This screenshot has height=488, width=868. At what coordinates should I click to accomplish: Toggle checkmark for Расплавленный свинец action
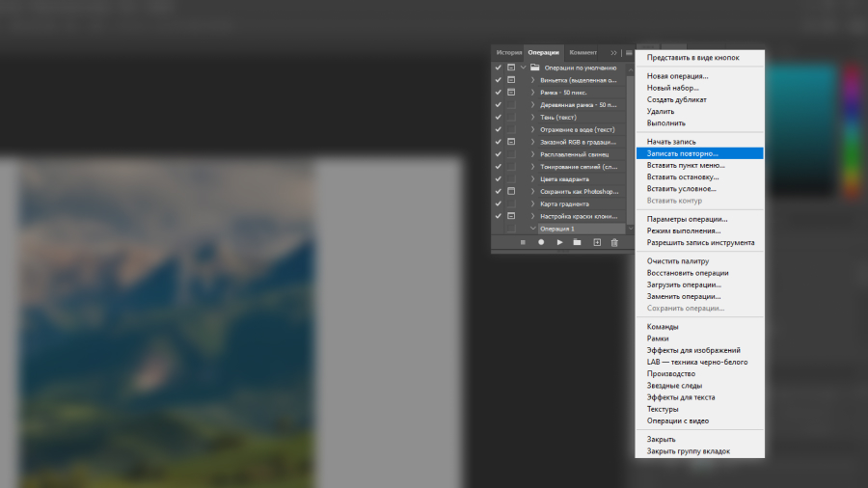coord(498,154)
